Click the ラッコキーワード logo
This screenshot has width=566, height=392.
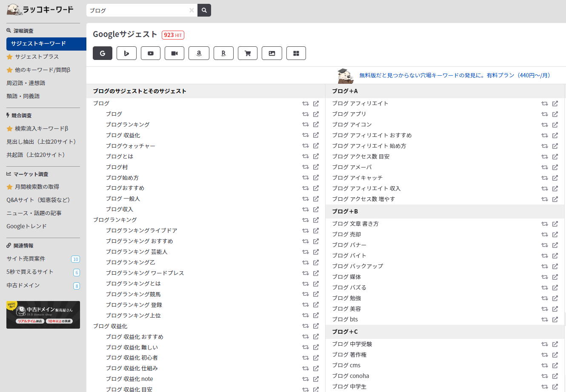click(x=40, y=9)
